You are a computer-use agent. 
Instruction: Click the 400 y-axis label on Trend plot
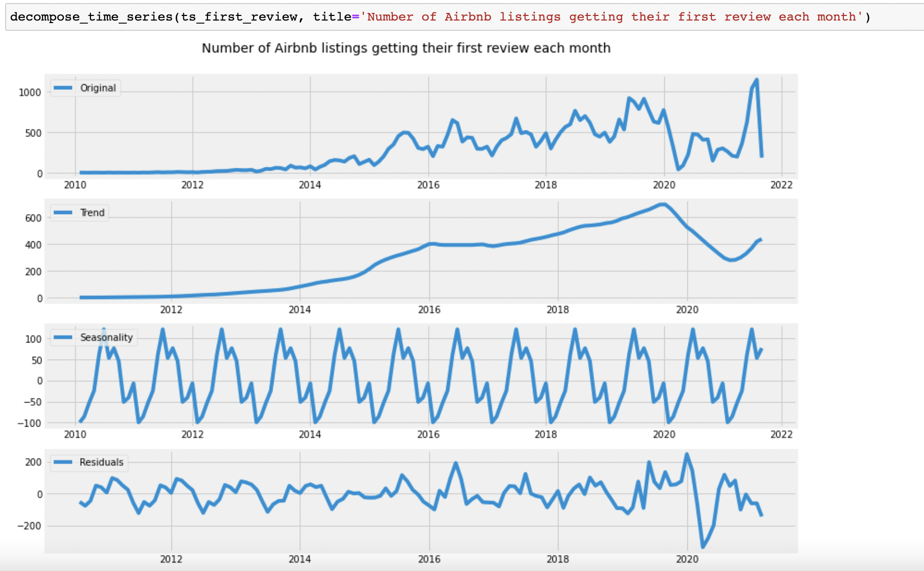[x=33, y=245]
